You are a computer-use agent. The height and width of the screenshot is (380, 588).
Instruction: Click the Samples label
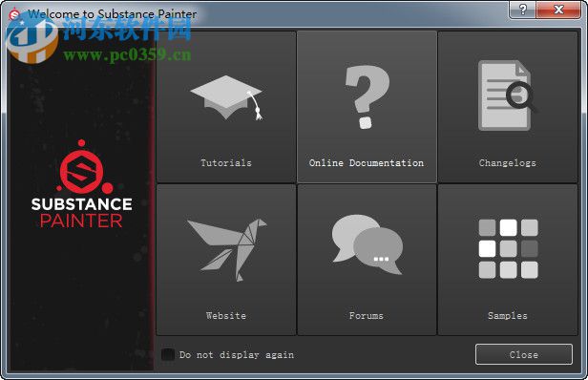click(x=508, y=316)
